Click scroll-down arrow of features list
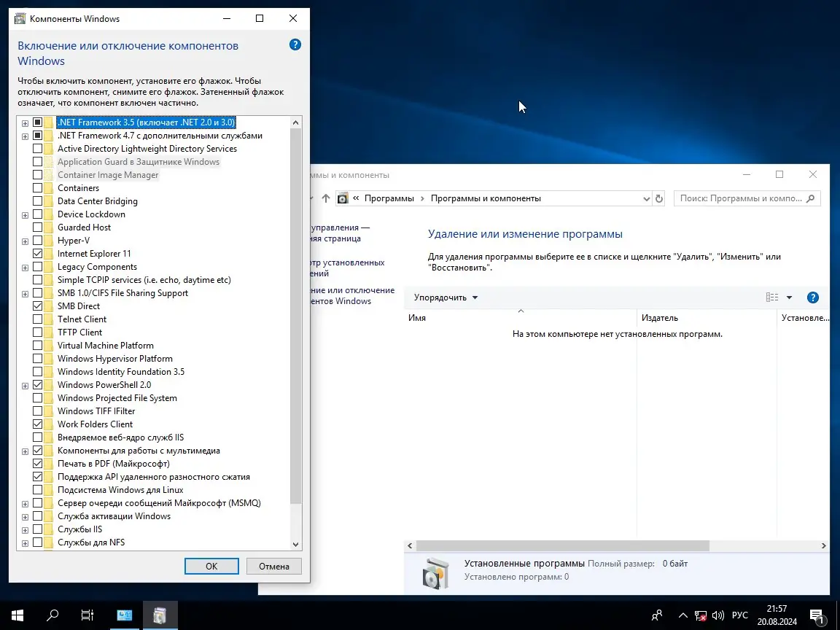Screen dimensions: 840x630 [x=296, y=544]
